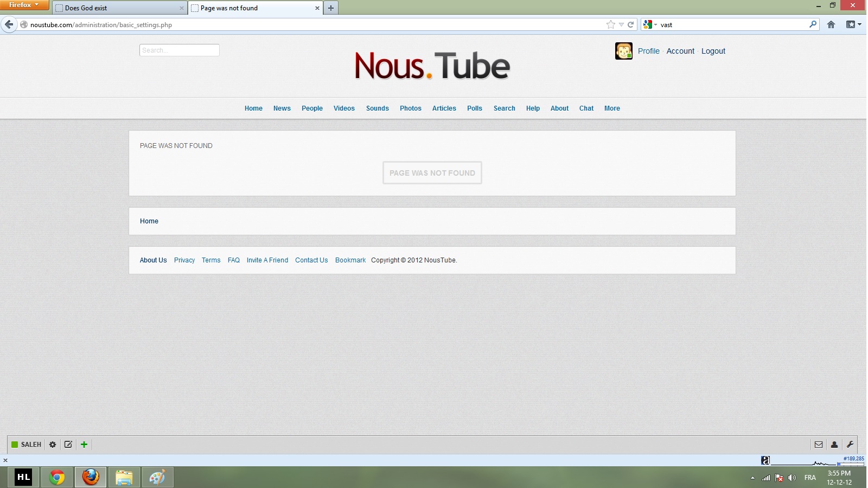The height and width of the screenshot is (488, 868).
Task: Switch to the Does God exist tab
Action: pyautogui.click(x=119, y=8)
